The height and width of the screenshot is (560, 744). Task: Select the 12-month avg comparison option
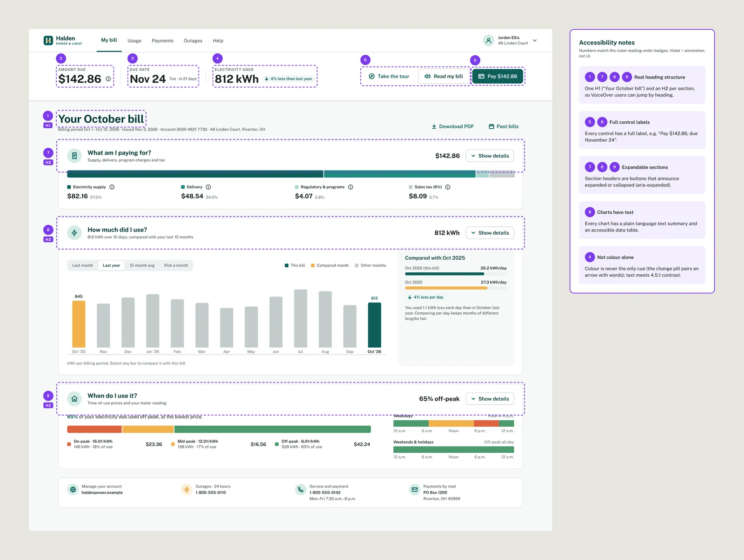pyautogui.click(x=142, y=265)
